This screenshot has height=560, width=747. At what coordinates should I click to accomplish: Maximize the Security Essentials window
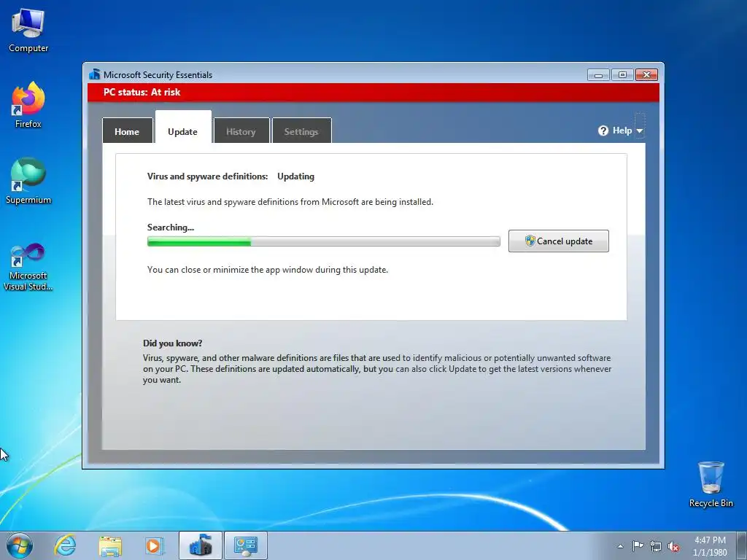pos(622,75)
